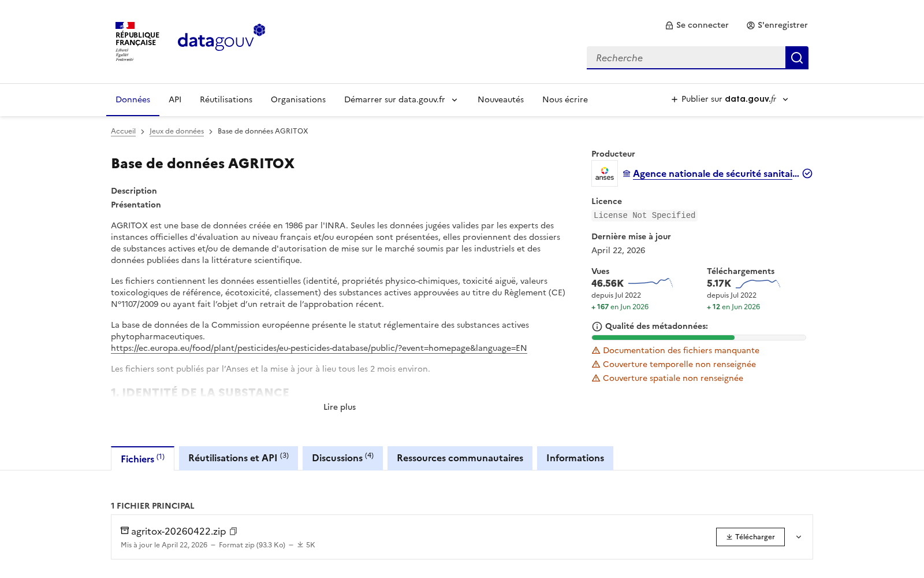Expand Démarrer sur data.gouv.fr dropdown
924x578 pixels.
click(x=401, y=99)
